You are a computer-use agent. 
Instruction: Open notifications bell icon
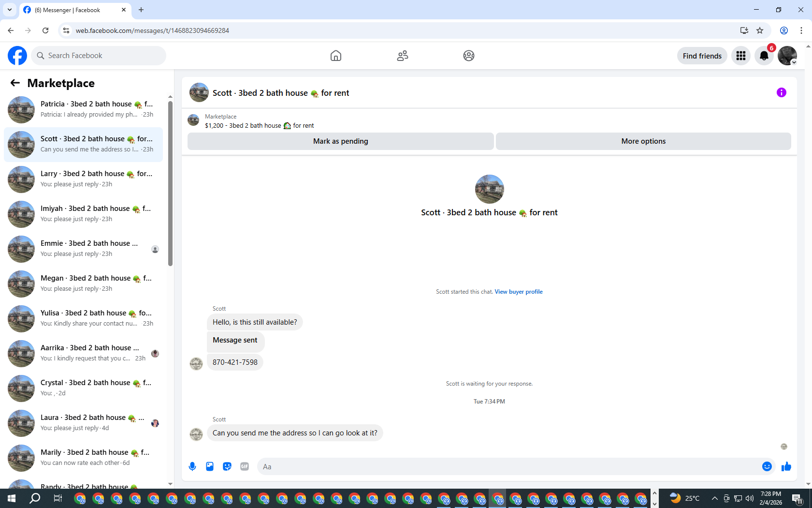(764, 56)
